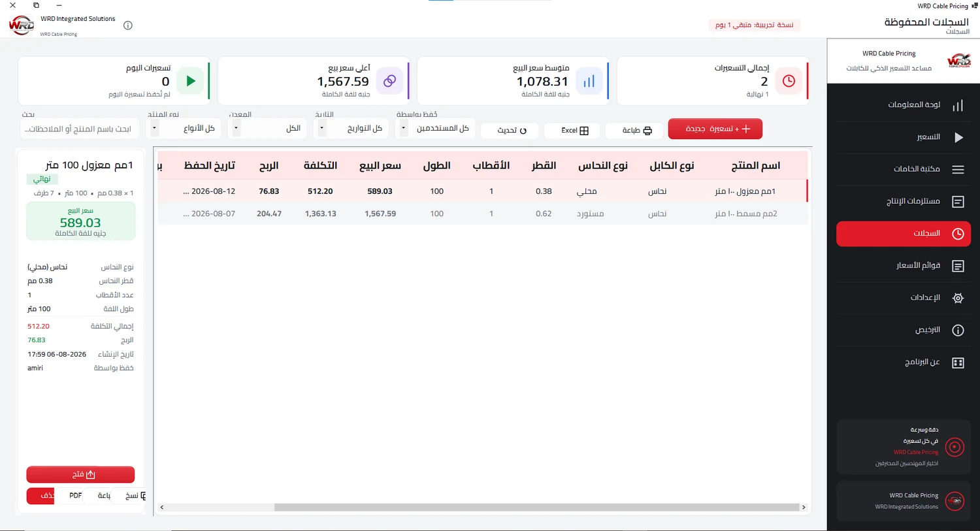Click the product name search field
This screenshot has width=980, height=531.
pyautogui.click(x=80, y=129)
